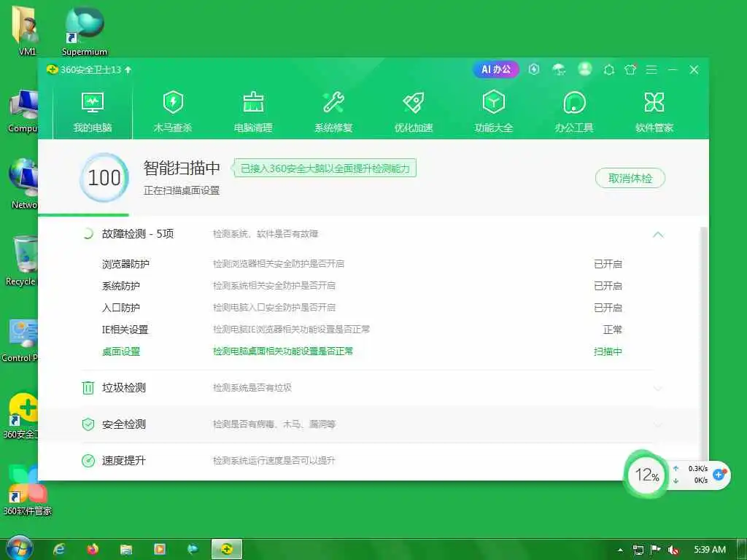Click the 垃圾检测 trash icon
Screen dimensions: 747x560
[88, 388]
